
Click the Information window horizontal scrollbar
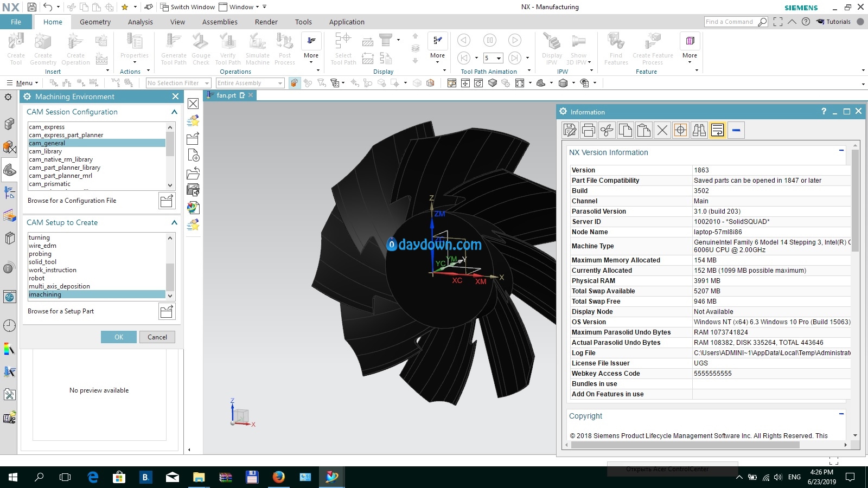[685, 445]
